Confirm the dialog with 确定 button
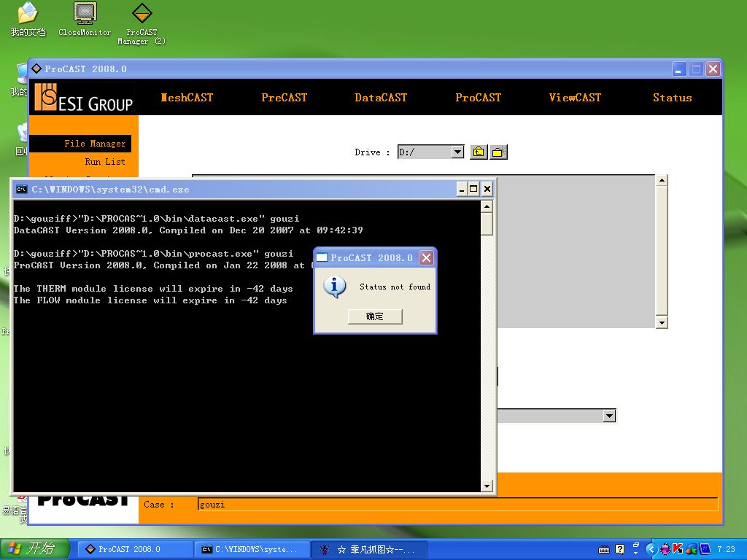 click(x=375, y=316)
